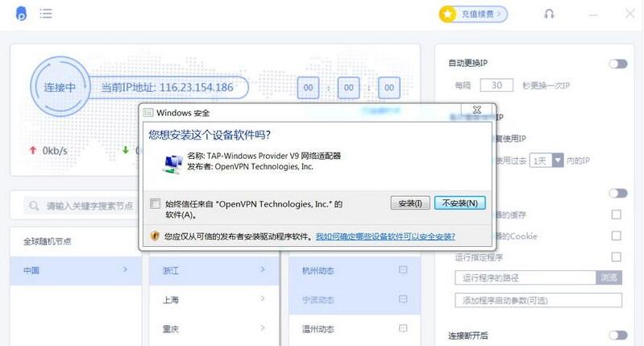Click the icon beside 温州动态

[x=403, y=328]
